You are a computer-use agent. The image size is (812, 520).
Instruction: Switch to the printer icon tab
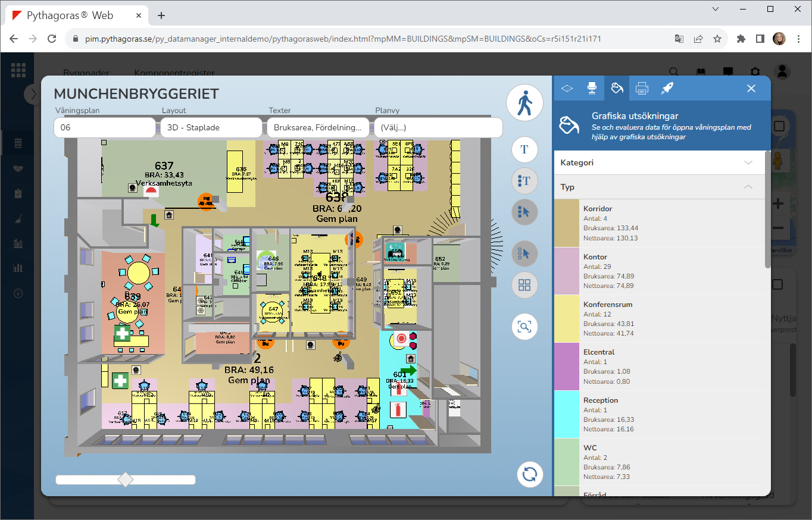[642, 88]
